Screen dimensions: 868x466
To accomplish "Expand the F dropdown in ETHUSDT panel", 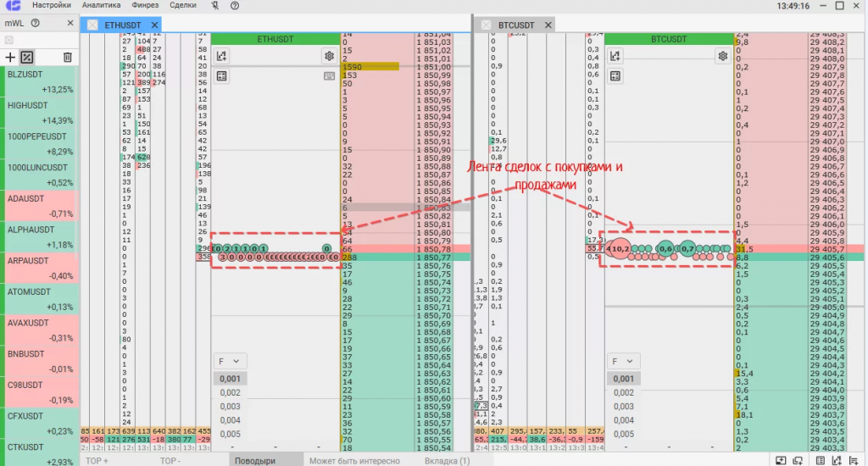I will tap(229, 362).
